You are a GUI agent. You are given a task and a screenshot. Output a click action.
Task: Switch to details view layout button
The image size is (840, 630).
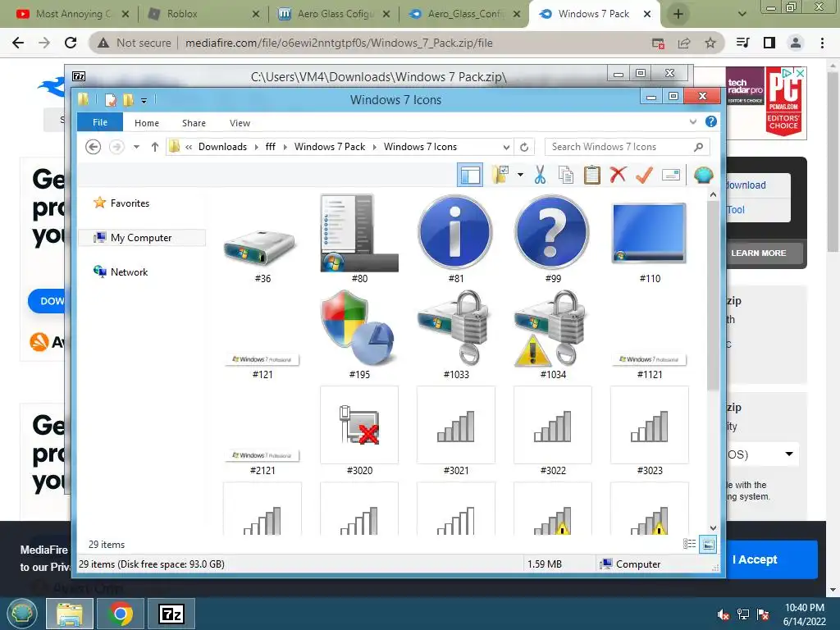[x=689, y=545]
